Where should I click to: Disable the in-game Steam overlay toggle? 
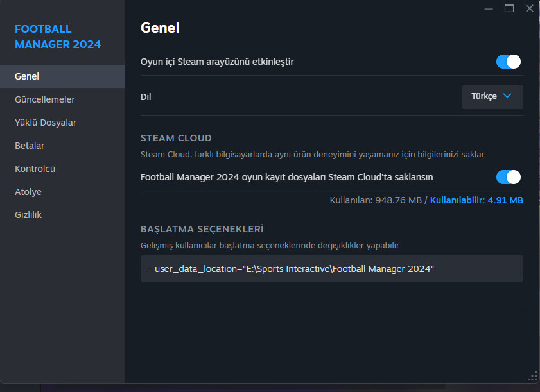pos(508,62)
